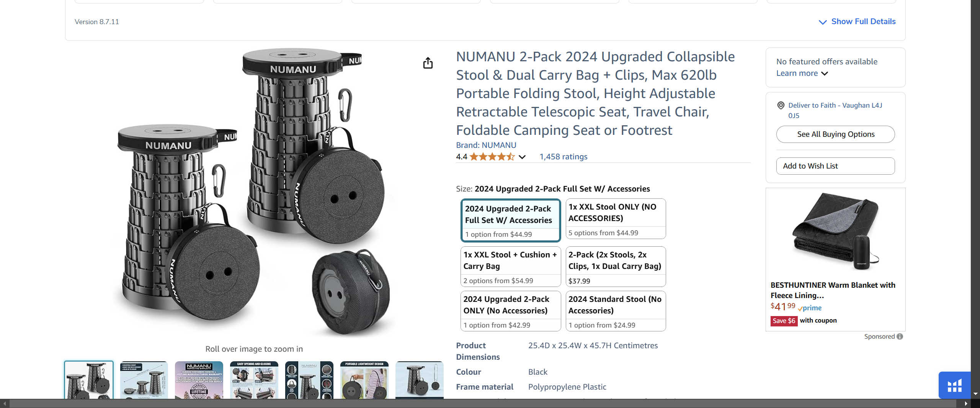The width and height of the screenshot is (980, 408).
Task: Select 1x XXL Stool + Cushion option
Action: pos(511,267)
